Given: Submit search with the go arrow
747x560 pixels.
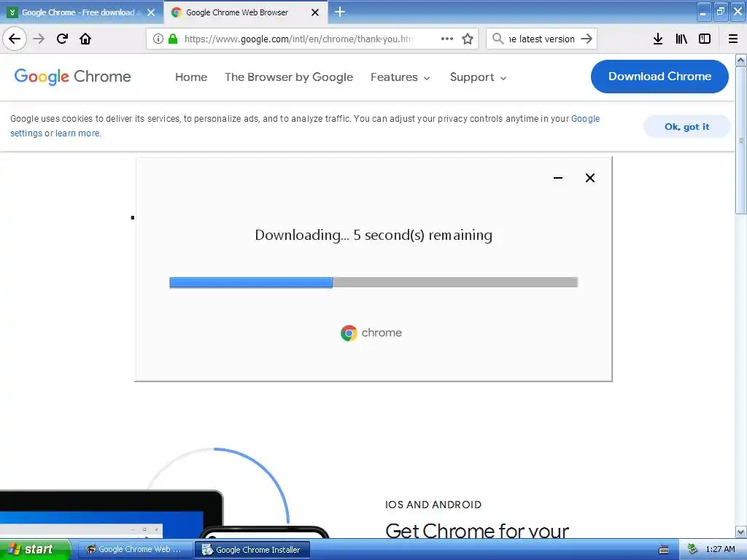Looking at the screenshot, I should tap(587, 39).
